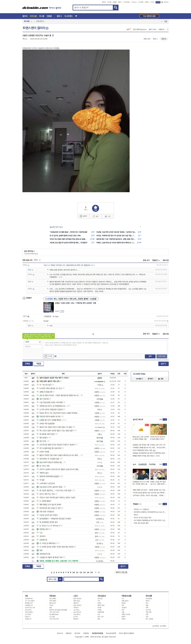Toggle 야간모드 in the top header
The height and width of the screenshot is (644, 191).
pos(165,2)
